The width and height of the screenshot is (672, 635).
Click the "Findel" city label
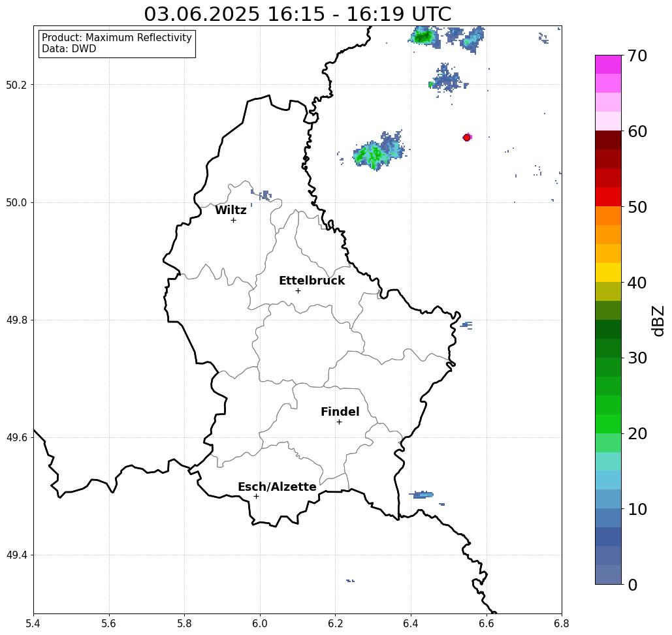pos(340,412)
